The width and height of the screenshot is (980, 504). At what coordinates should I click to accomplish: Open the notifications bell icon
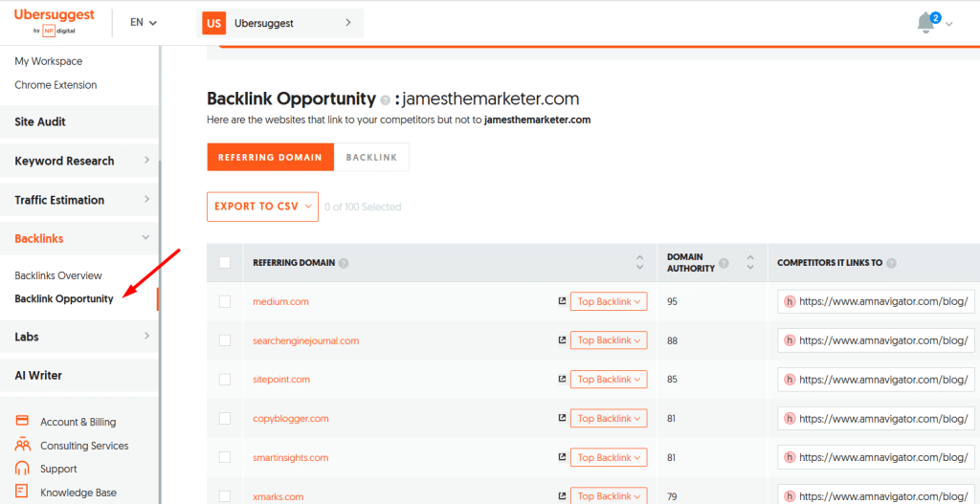point(925,24)
